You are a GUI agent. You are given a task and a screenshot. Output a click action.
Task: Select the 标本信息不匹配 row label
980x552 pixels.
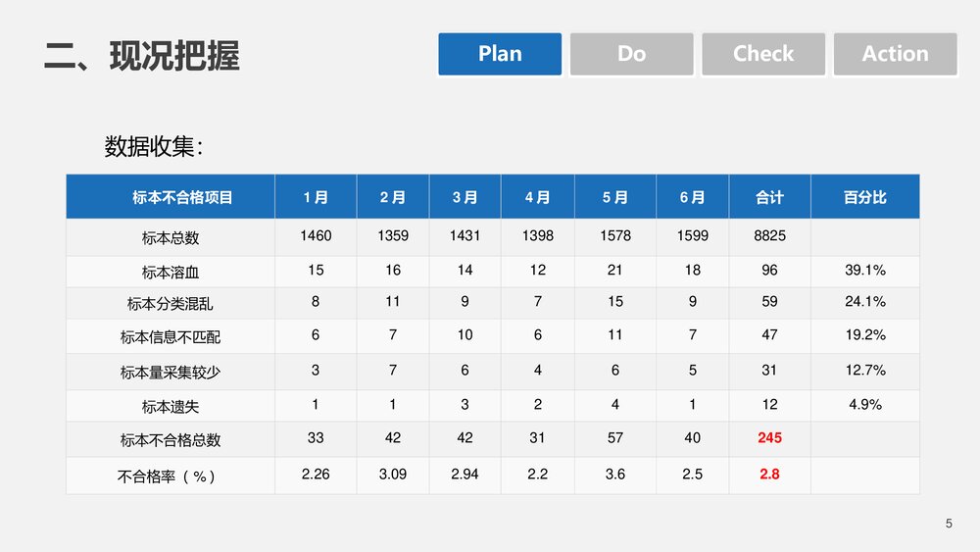click(x=171, y=337)
